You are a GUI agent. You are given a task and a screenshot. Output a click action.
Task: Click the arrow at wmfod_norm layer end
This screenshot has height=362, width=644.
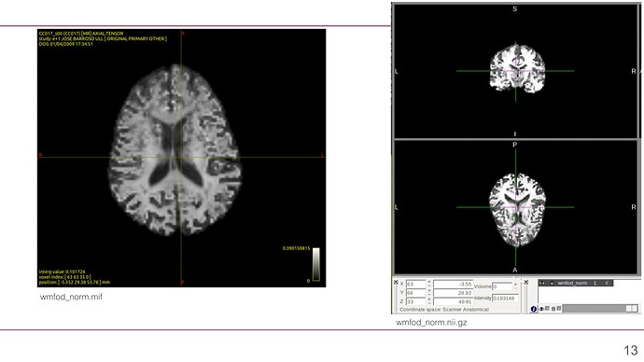click(x=607, y=284)
